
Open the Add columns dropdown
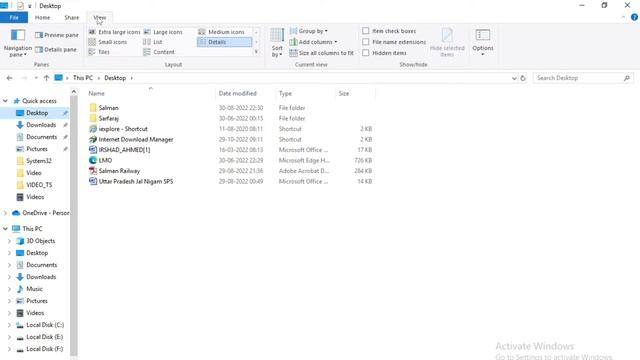pyautogui.click(x=313, y=42)
